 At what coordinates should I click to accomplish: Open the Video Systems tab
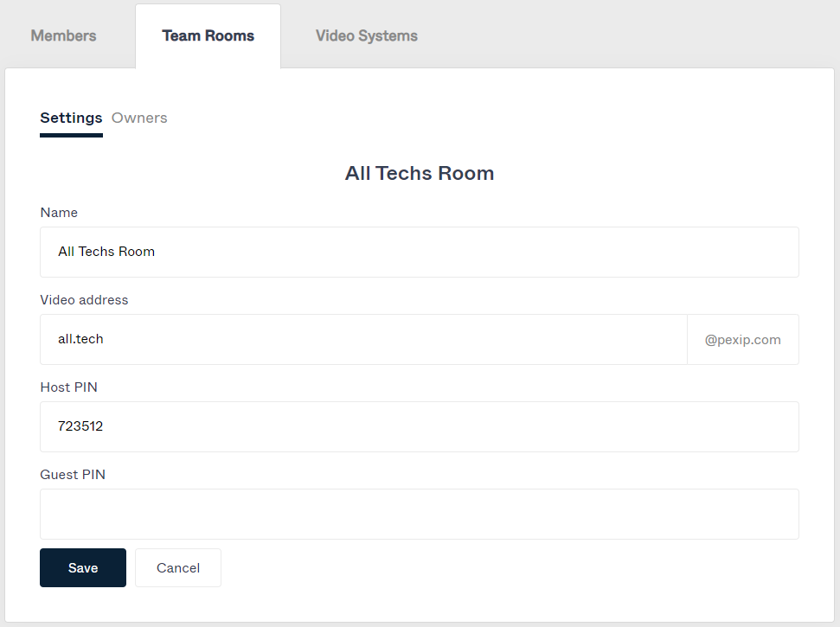point(366,35)
